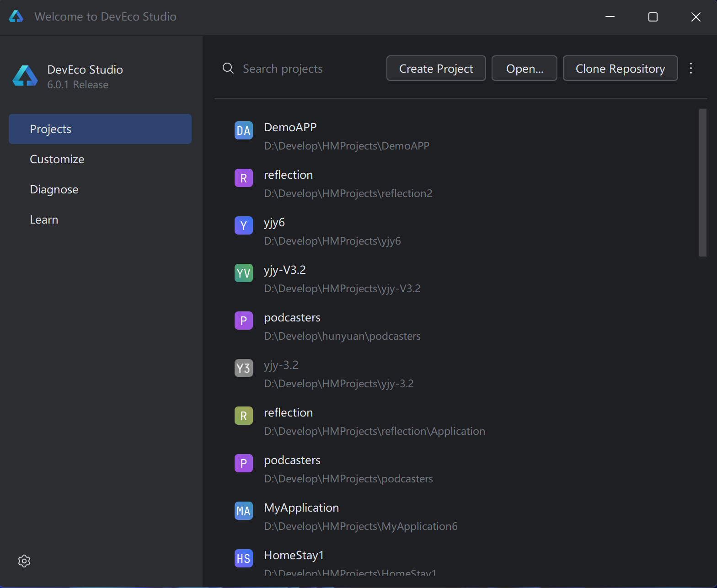This screenshot has width=717, height=588.
Task: Click the settings gear icon at bottom left
Action: [x=24, y=561]
